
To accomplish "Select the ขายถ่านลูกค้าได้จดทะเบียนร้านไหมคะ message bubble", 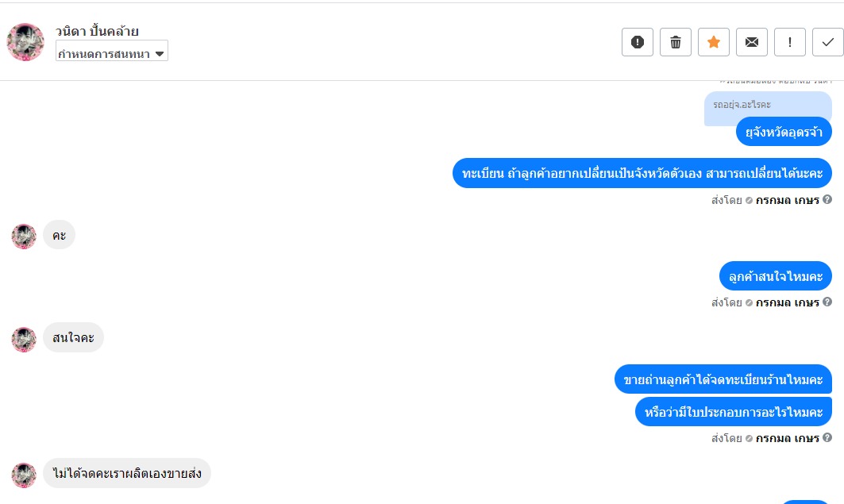I will [x=723, y=380].
